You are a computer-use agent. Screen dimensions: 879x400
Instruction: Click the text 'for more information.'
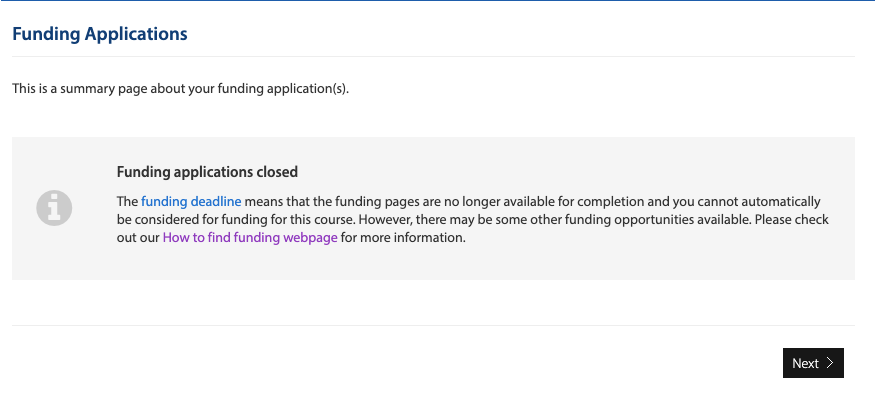[403, 238]
